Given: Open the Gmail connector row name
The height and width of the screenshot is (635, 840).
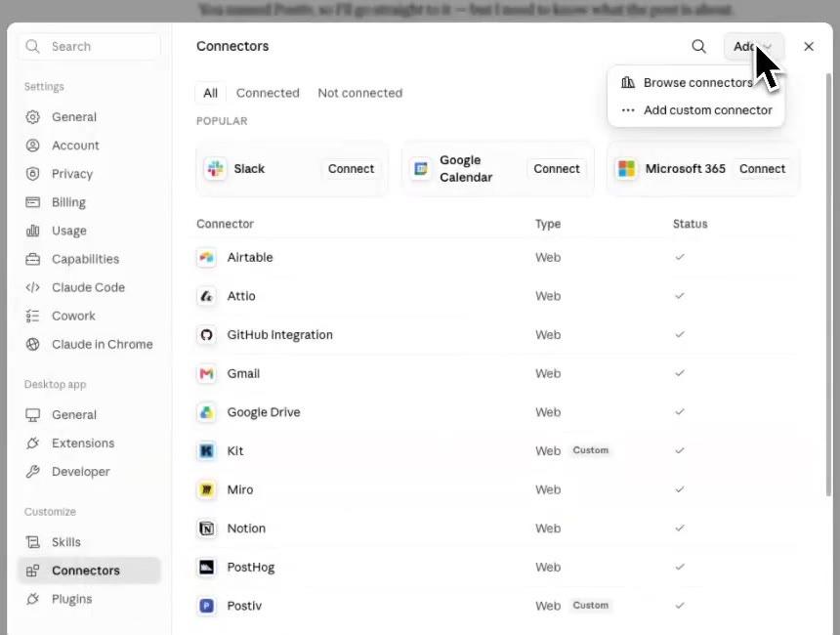Looking at the screenshot, I should 243,373.
